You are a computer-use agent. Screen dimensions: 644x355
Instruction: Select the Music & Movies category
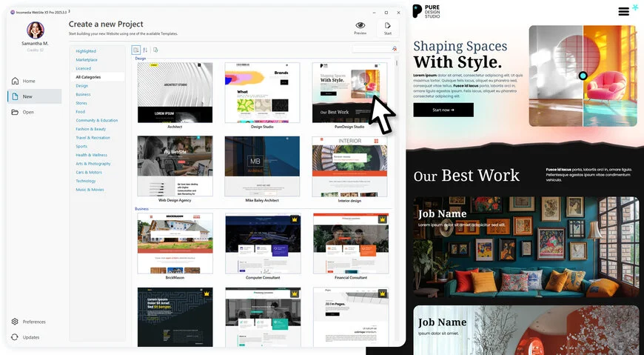pos(90,189)
